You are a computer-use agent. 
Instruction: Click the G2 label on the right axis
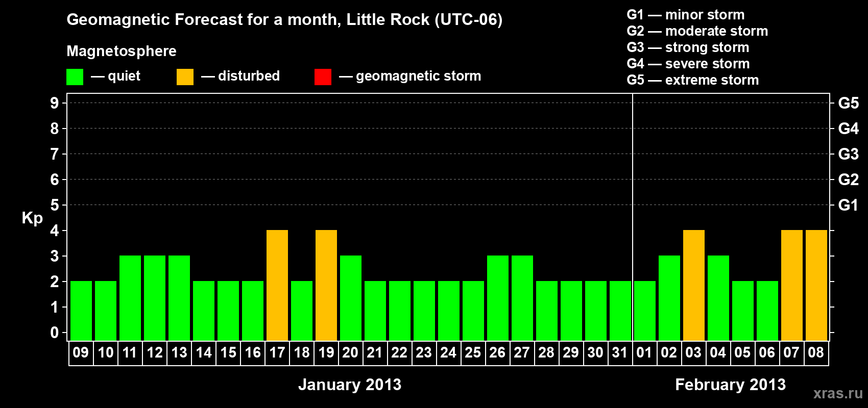pos(849,180)
